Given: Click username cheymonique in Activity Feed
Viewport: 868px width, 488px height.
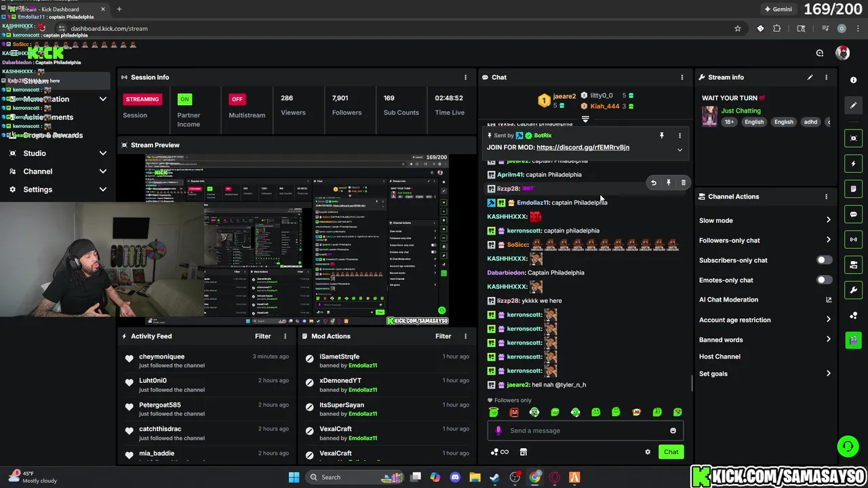Looking at the screenshot, I should click(161, 357).
